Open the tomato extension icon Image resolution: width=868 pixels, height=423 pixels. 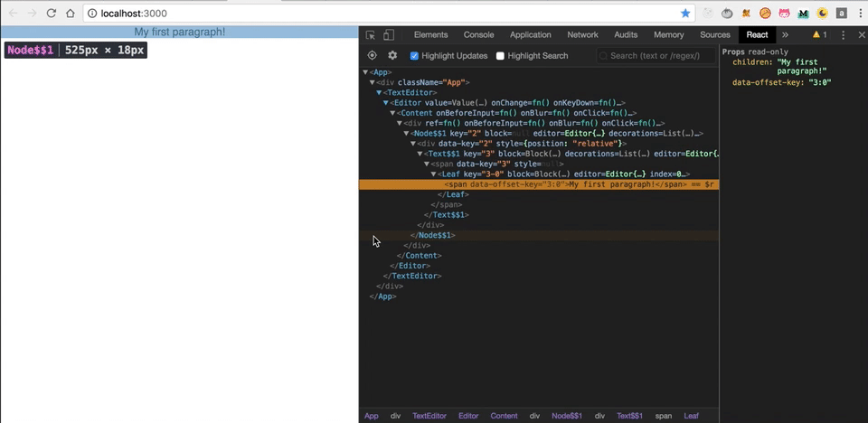pos(728,14)
